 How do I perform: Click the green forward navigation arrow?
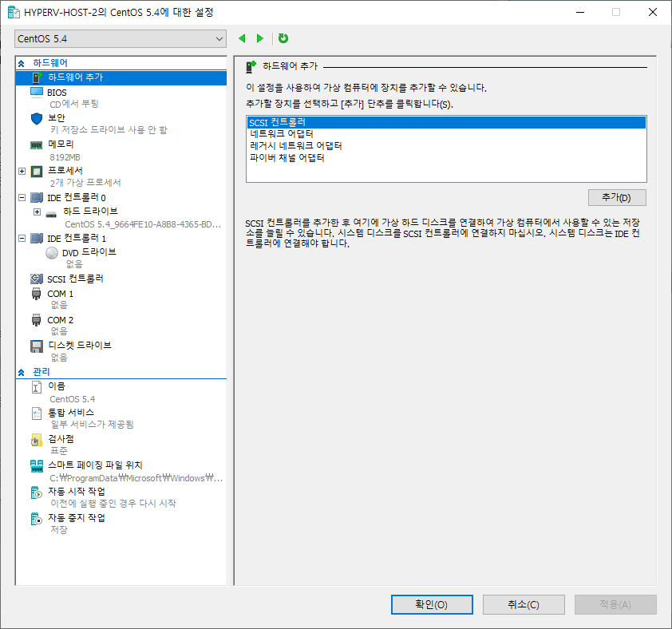(259, 38)
